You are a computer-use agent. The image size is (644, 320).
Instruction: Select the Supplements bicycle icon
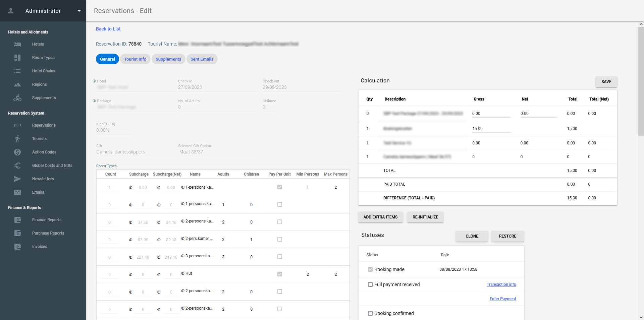(x=17, y=98)
